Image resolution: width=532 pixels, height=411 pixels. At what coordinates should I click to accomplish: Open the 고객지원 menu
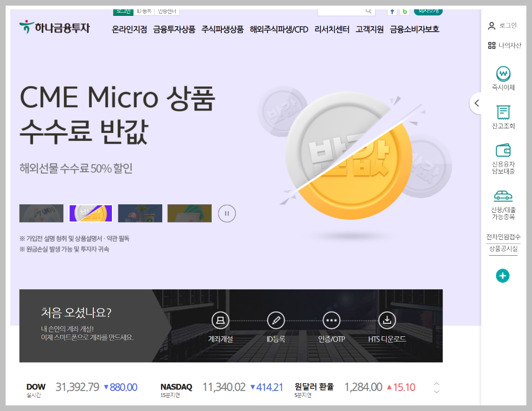pos(369,29)
